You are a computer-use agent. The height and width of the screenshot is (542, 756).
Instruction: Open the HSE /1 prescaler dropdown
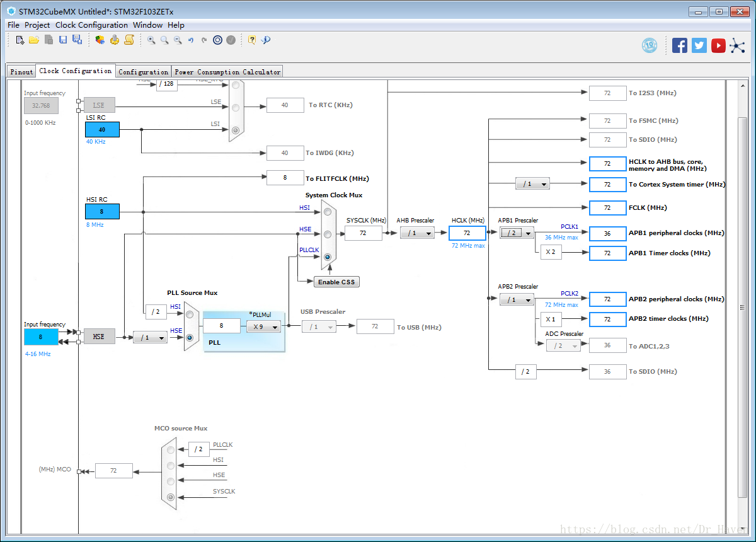150,337
